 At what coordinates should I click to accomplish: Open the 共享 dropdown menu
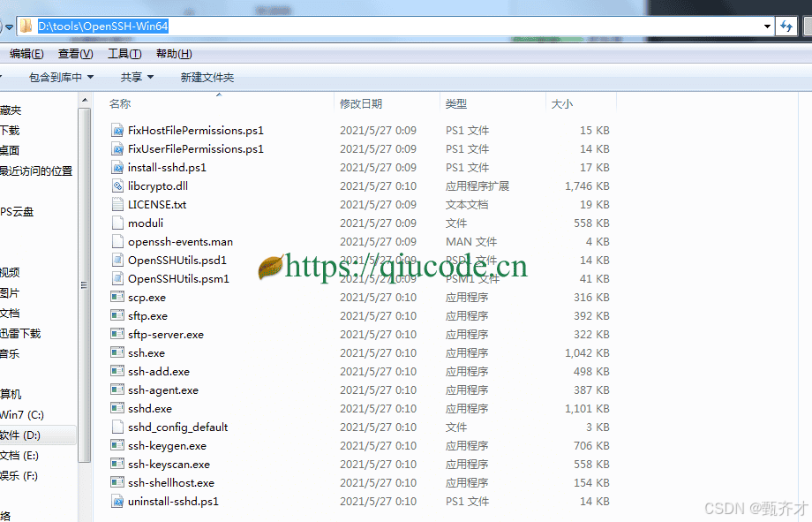tap(137, 77)
